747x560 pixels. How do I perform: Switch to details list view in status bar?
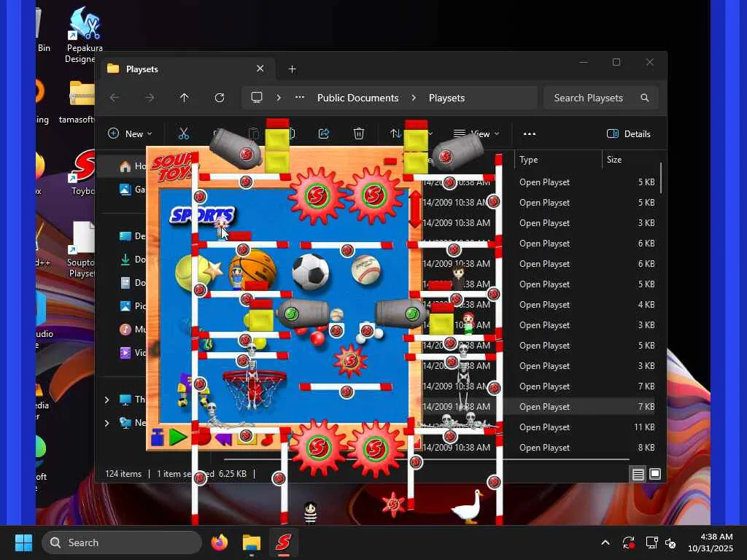638,474
